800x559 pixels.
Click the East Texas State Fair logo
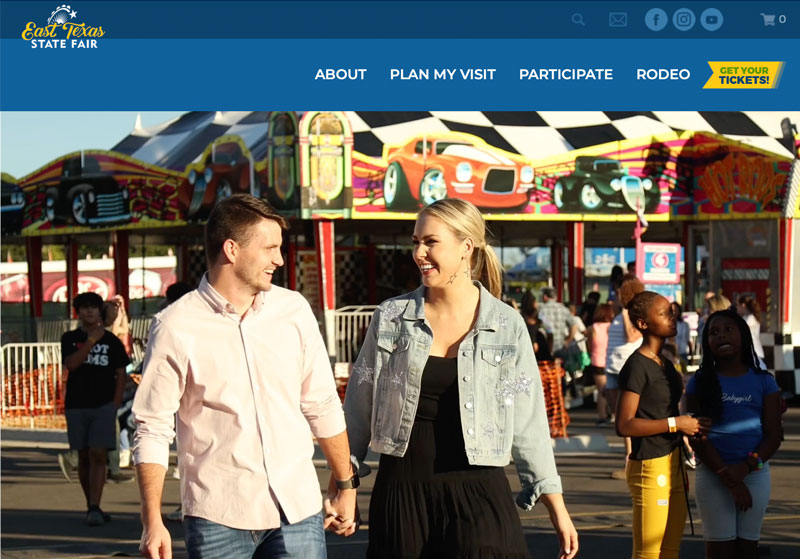coord(63,27)
